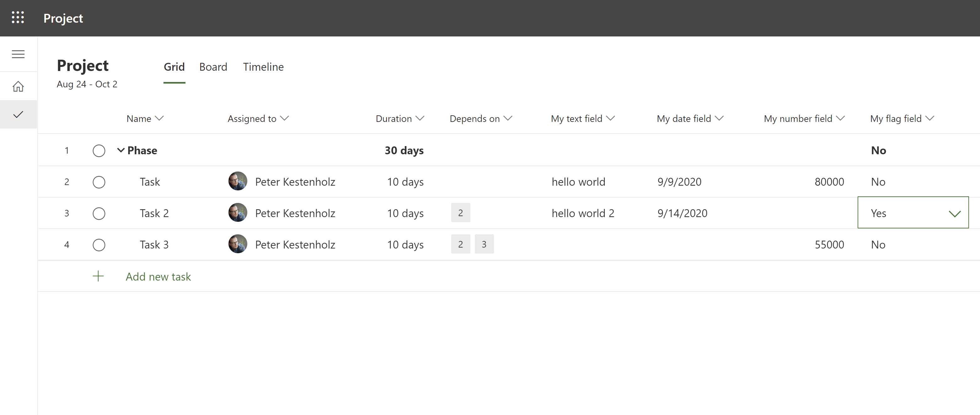Toggle the hamburger navigation menu
This screenshot has width=980, height=415.
[x=18, y=54]
